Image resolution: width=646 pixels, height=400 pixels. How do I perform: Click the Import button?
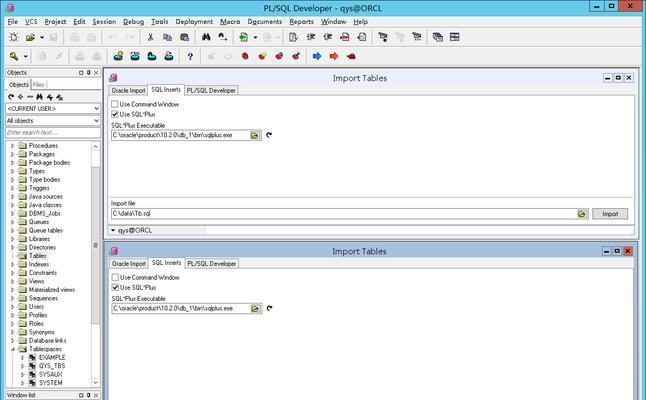point(610,214)
